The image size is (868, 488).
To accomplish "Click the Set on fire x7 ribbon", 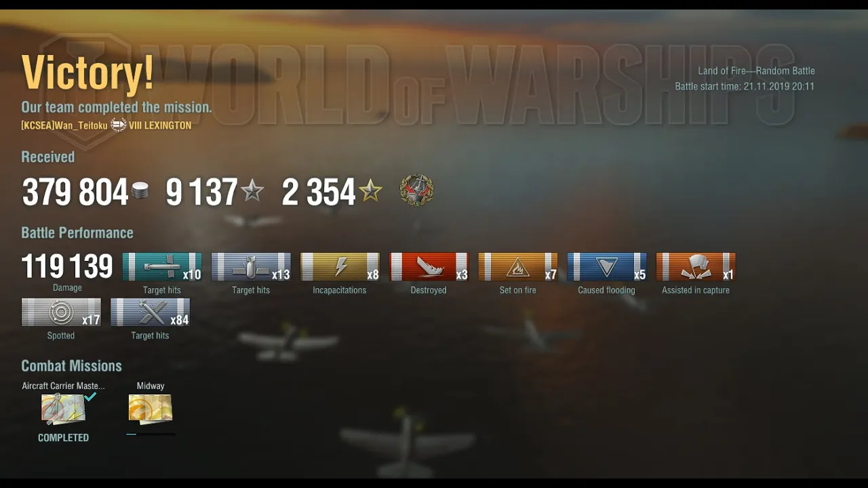I will click(517, 267).
